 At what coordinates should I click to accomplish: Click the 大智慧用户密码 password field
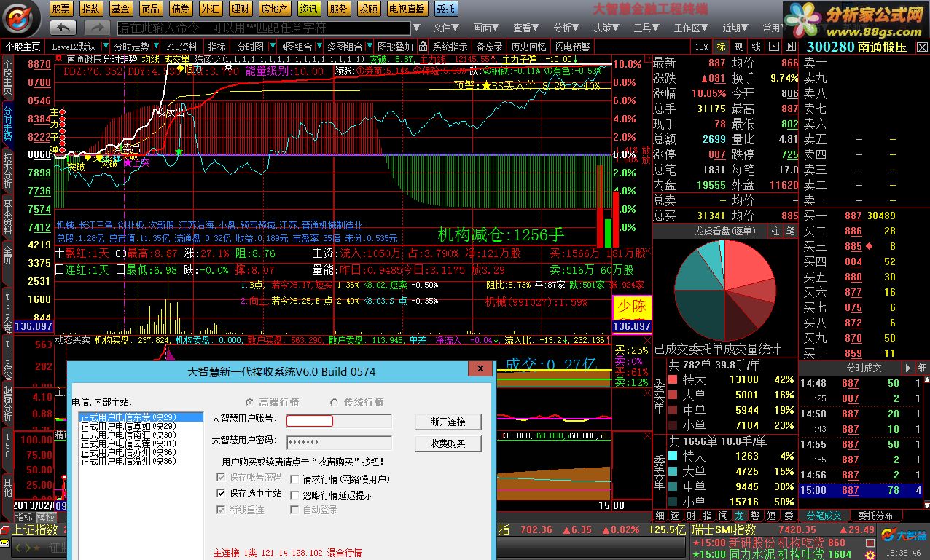point(339,442)
